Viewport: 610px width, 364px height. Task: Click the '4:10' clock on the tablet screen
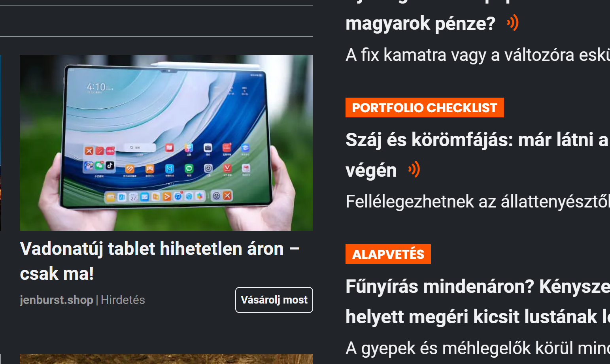tap(96, 87)
